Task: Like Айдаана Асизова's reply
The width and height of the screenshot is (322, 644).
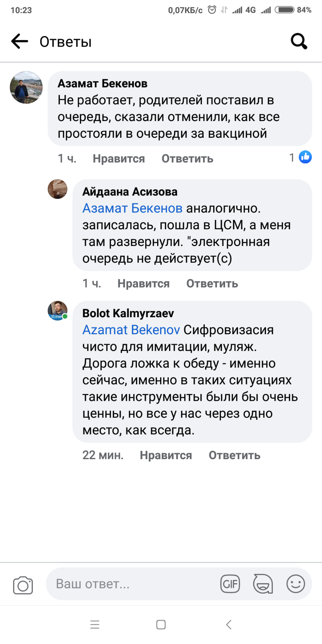Action: (x=144, y=284)
